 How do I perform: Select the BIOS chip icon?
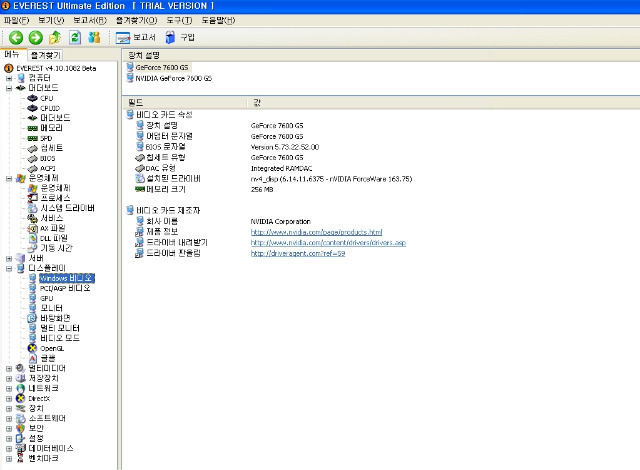[x=32, y=158]
